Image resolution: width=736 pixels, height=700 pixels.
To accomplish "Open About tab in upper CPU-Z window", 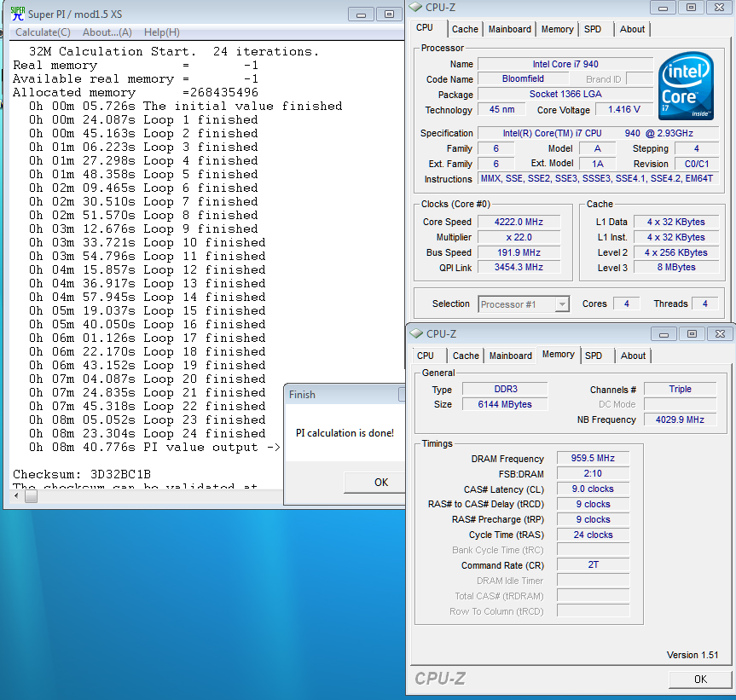I will coord(632,29).
